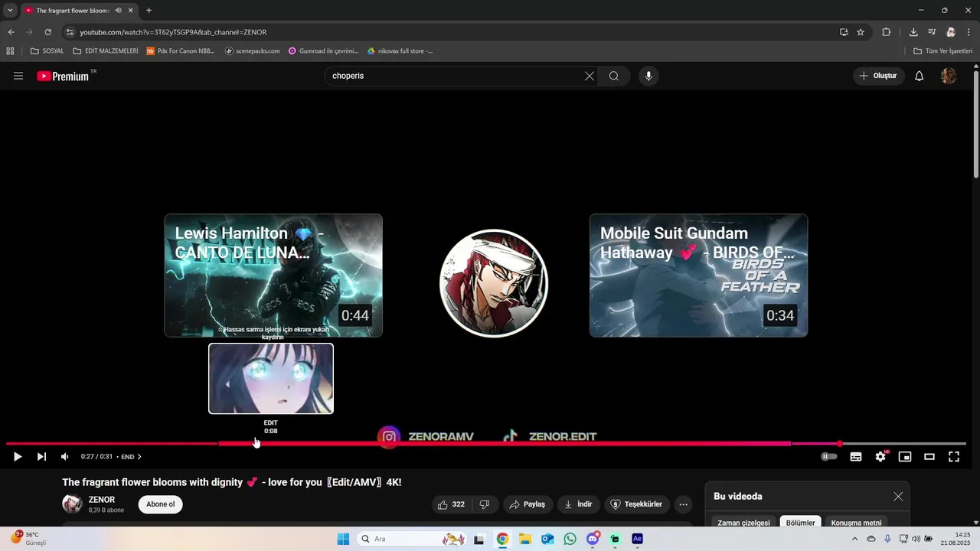Open YouTube notifications bell
This screenshot has height=551, width=980.
point(920,76)
